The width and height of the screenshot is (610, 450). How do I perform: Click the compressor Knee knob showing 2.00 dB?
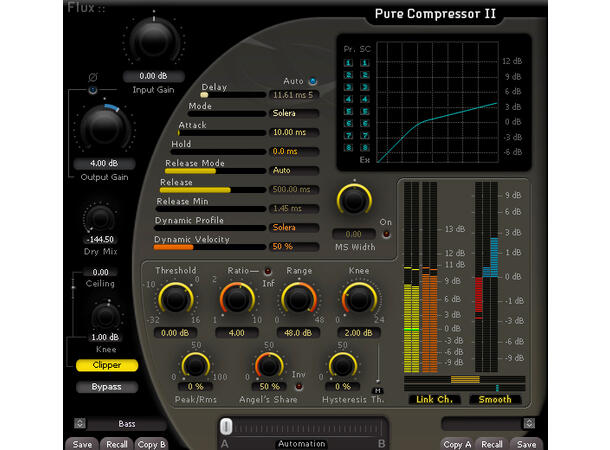point(359,298)
